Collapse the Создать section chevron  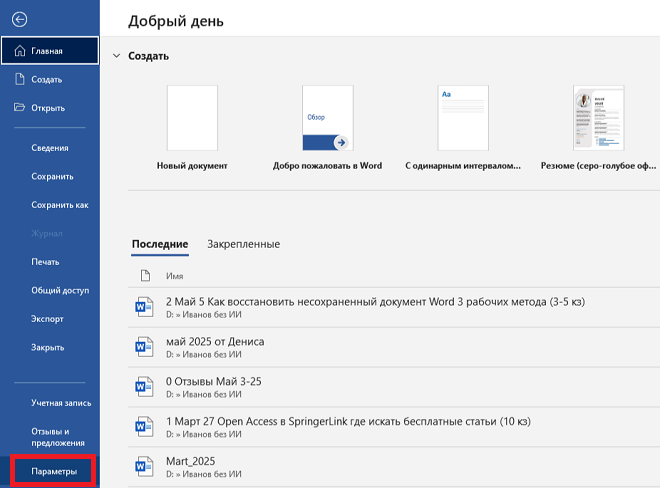tap(116, 57)
